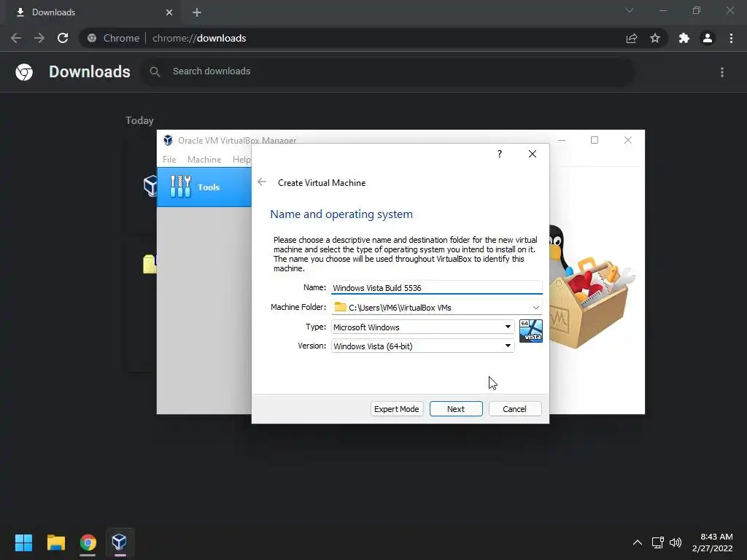Click the Next button in wizard

[456, 409]
